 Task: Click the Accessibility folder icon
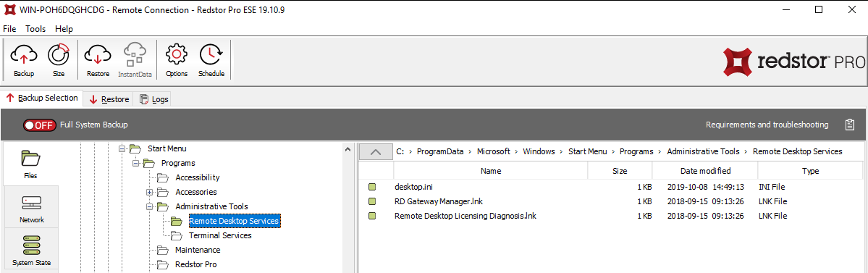click(x=162, y=177)
